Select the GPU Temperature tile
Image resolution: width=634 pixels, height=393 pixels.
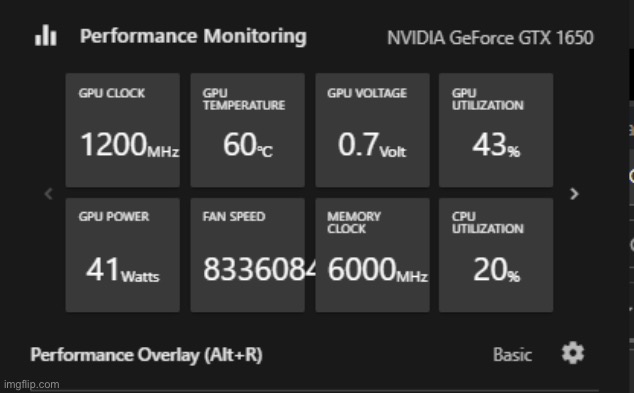[x=247, y=130]
